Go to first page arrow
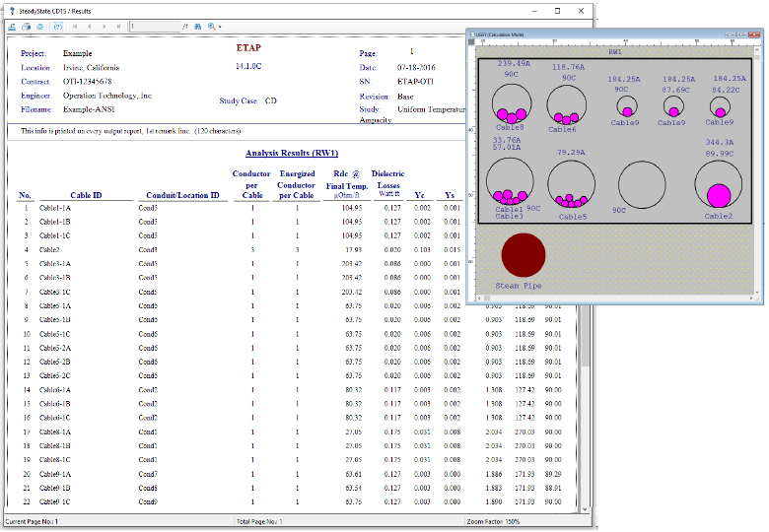The image size is (769, 532). coord(75,27)
